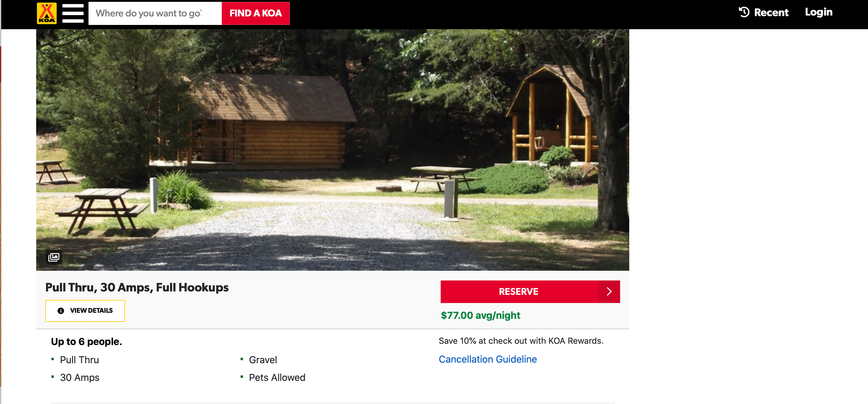868x404 pixels.
Task: Open the photo gallery icon on the image
Action: [54, 257]
